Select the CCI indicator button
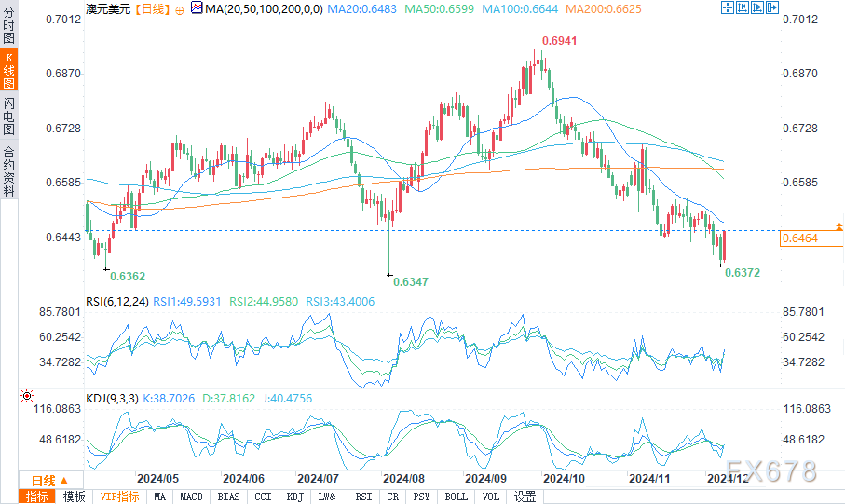 coord(263,497)
